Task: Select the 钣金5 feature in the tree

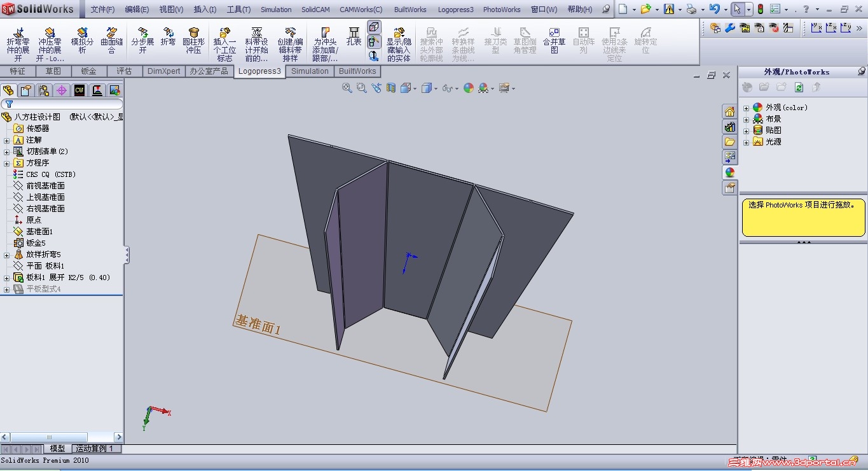Action: pyautogui.click(x=36, y=243)
